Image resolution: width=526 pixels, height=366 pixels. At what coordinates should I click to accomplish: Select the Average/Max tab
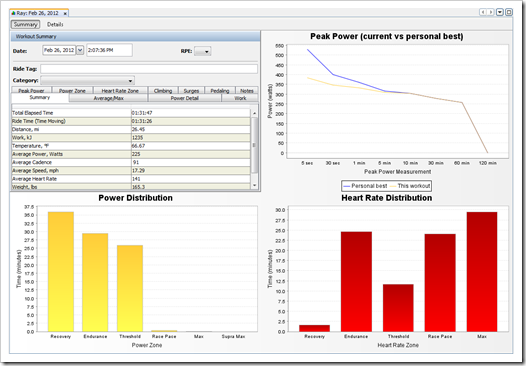tap(108, 98)
